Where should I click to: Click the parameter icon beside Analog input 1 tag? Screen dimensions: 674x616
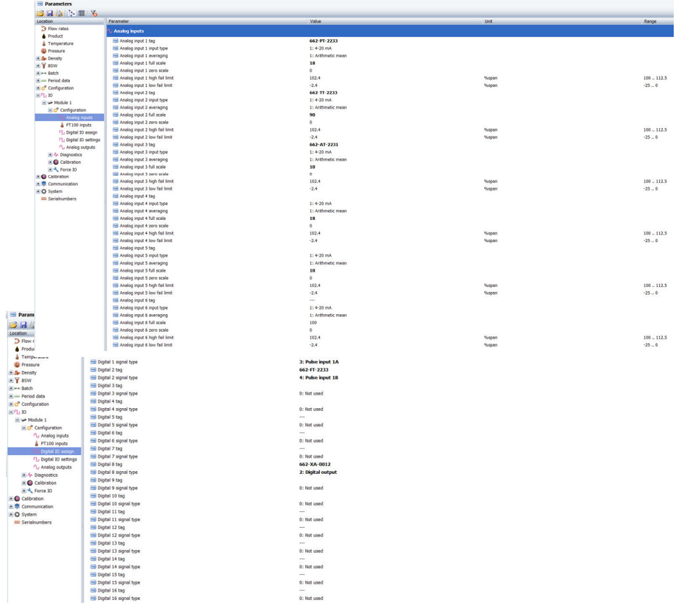click(x=115, y=41)
